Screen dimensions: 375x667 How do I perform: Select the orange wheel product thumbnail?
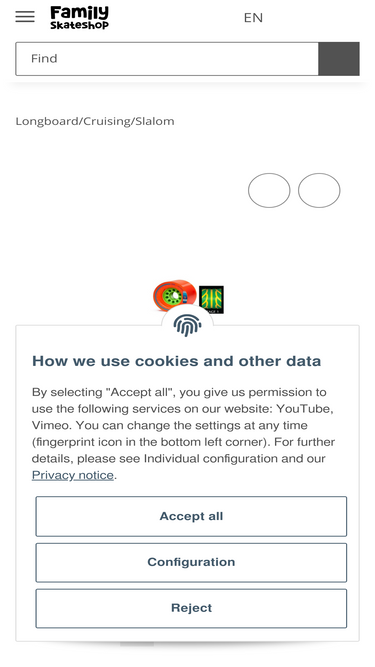[x=175, y=295]
